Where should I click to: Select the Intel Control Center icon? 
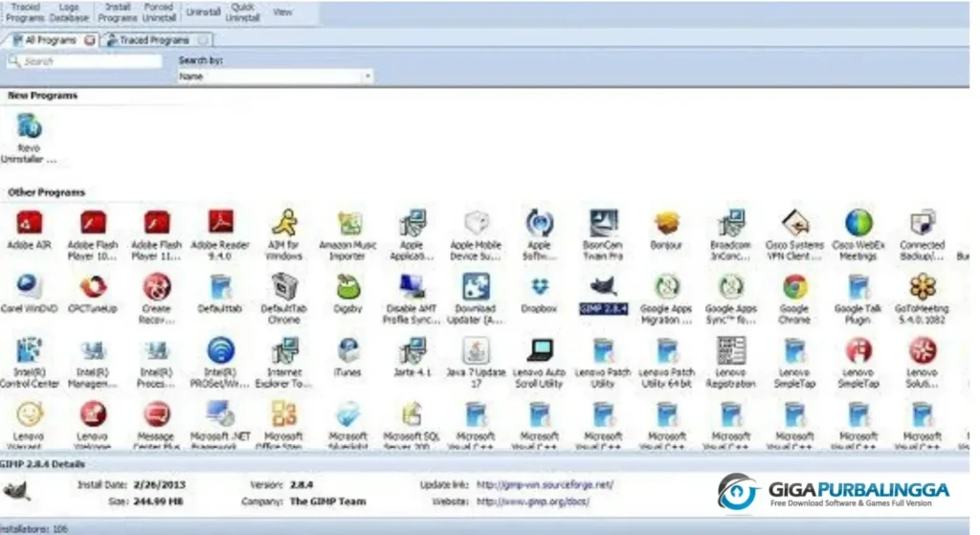coord(29,350)
